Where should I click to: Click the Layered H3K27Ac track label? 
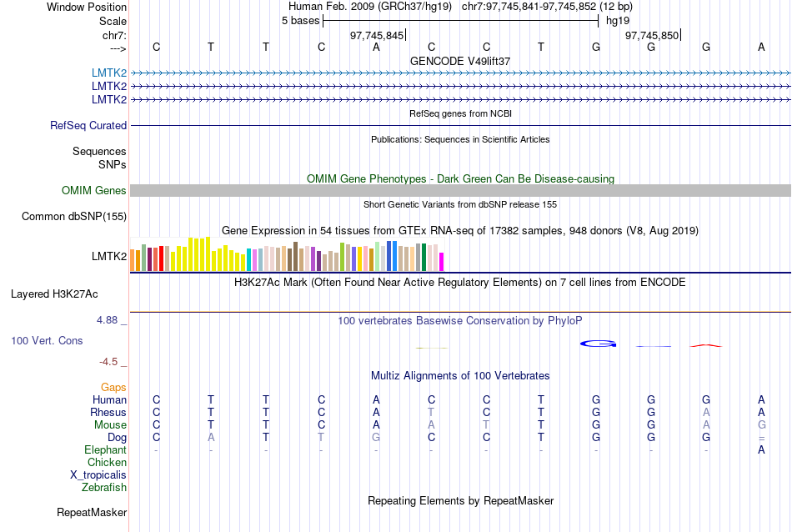click(54, 294)
